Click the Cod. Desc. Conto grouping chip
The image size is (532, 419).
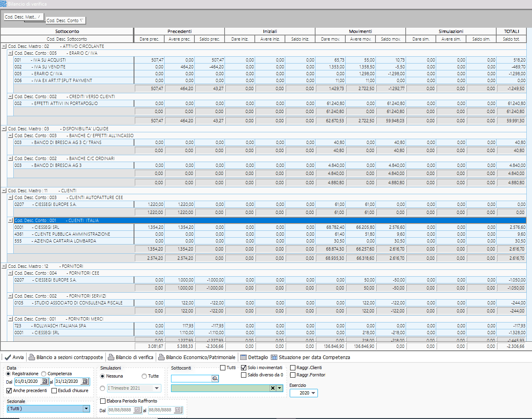pyautogui.click(x=66, y=21)
